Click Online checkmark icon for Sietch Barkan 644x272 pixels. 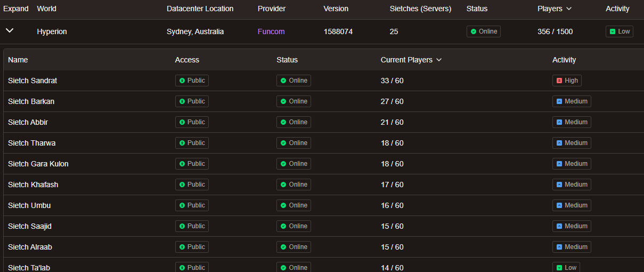283,101
